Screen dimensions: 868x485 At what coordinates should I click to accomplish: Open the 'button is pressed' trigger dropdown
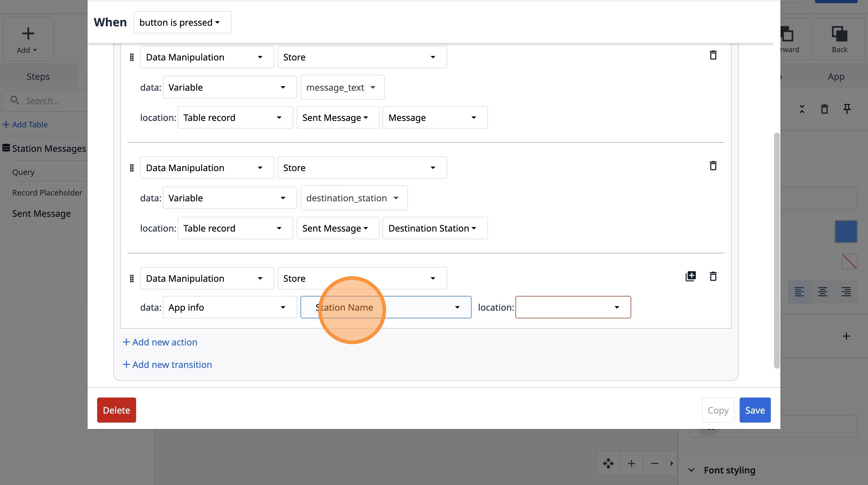(182, 23)
